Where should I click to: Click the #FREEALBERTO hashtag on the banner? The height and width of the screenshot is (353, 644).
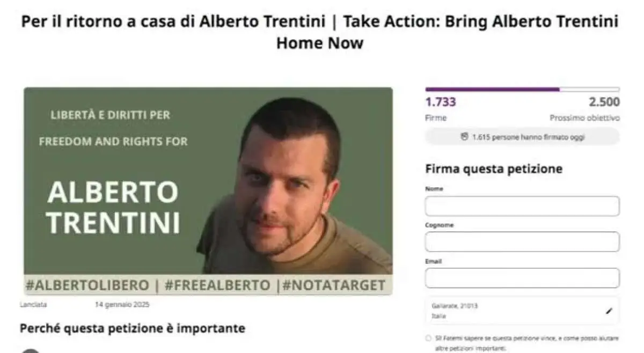[x=217, y=285]
